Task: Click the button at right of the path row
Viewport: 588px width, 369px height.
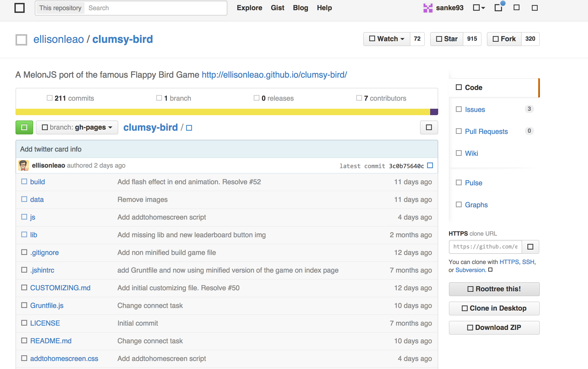Action: coord(429,127)
